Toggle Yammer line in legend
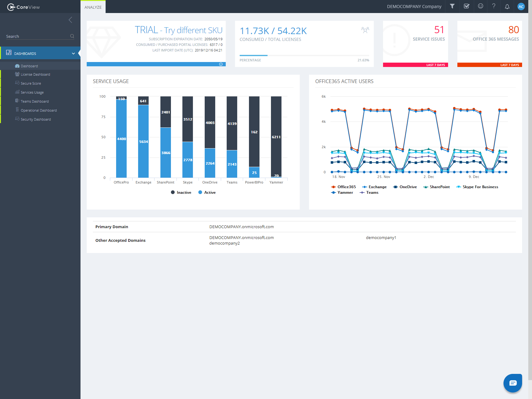 click(x=342, y=193)
